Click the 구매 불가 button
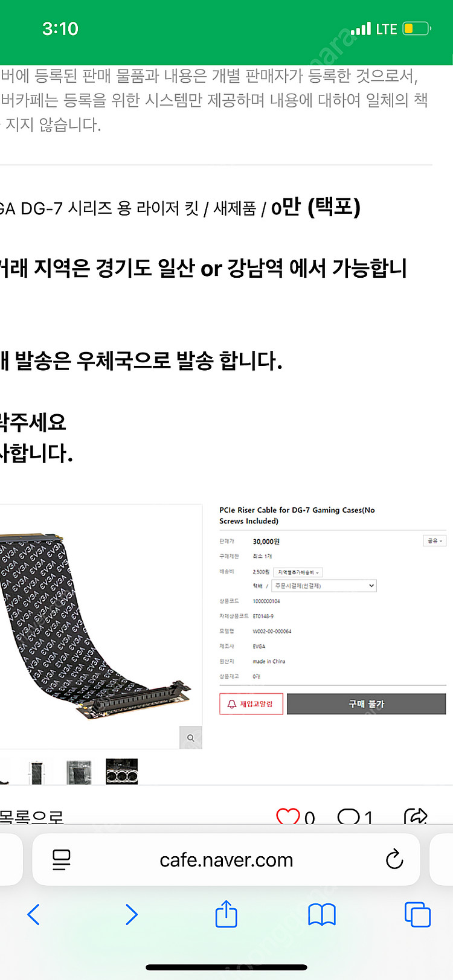 (x=366, y=704)
